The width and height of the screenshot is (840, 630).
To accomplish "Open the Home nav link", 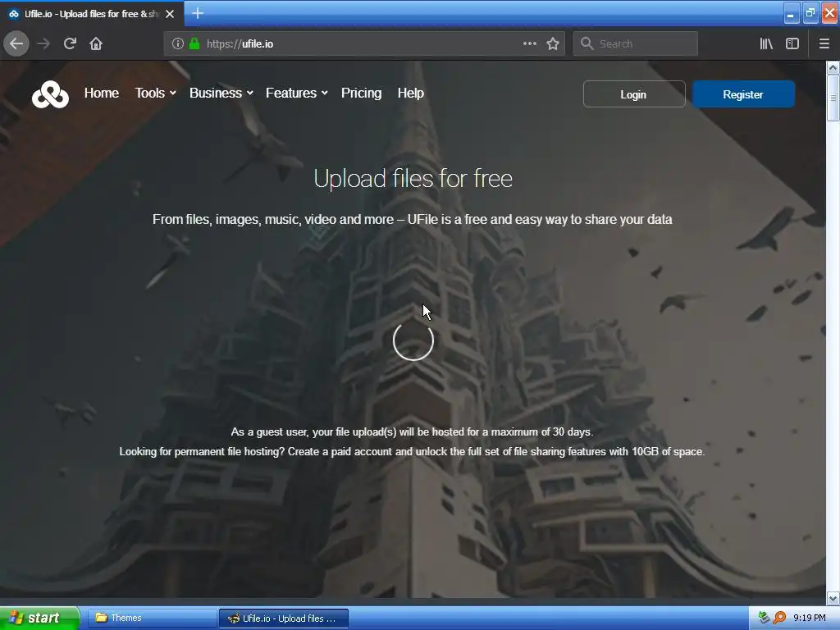I will (101, 93).
